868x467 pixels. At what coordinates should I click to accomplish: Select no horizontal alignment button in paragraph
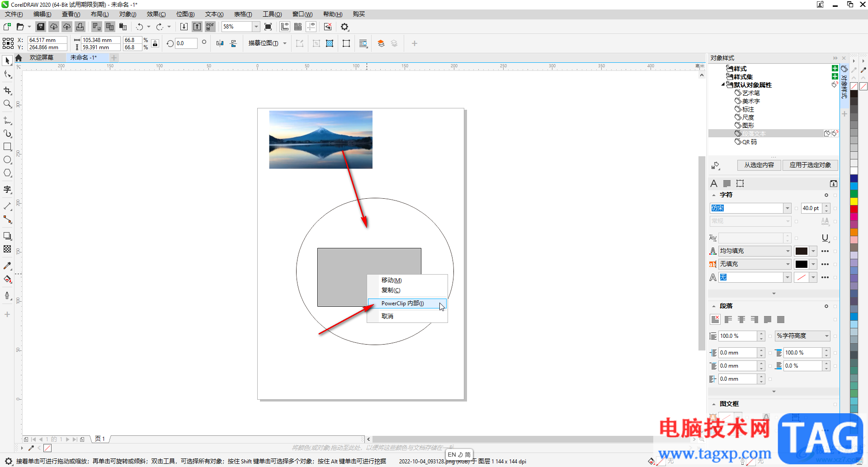pos(715,319)
